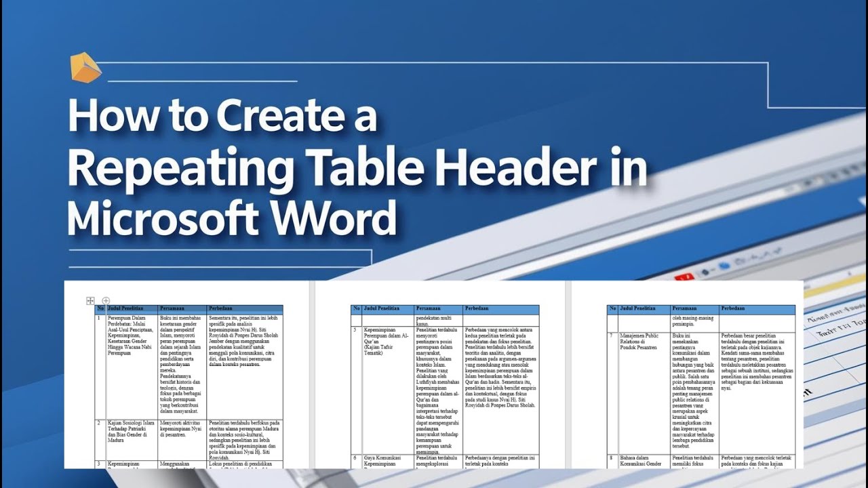The height and width of the screenshot is (488, 868).
Task: Click the "Kajian Sosiologi Islam Terhadap Patriarki" cell
Action: pyautogui.click(x=132, y=439)
